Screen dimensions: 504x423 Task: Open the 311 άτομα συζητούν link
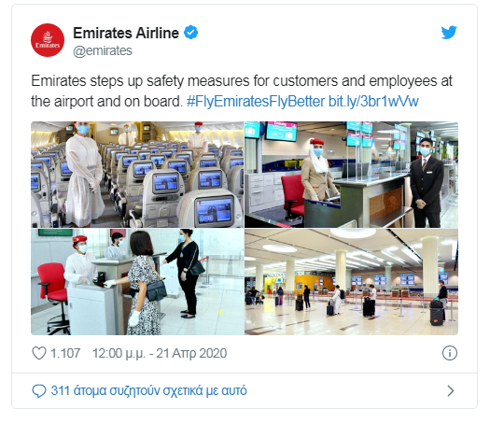[148, 390]
